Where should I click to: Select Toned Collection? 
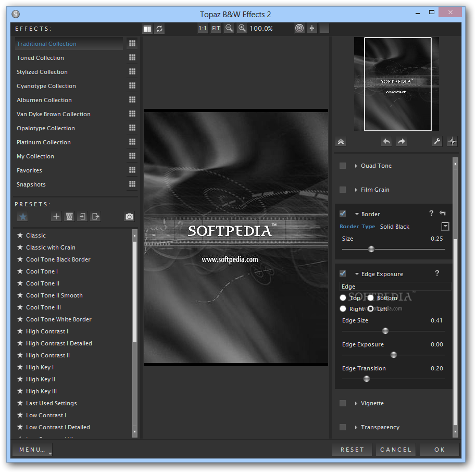pos(40,58)
